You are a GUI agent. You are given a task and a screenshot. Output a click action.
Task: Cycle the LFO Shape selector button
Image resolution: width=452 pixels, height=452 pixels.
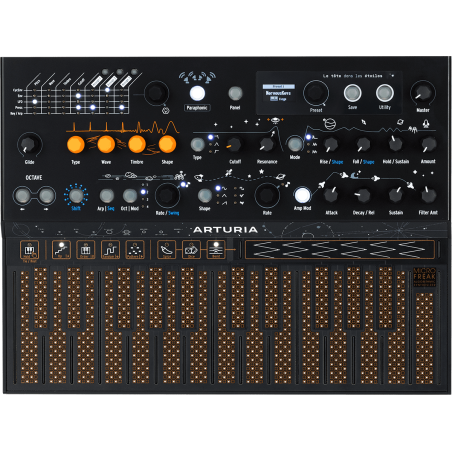tap(205, 196)
